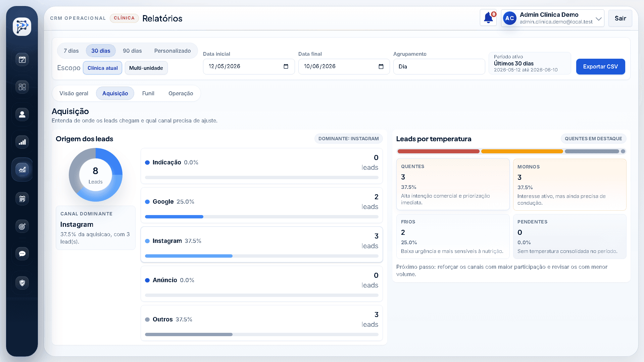Open the shield security sidebar icon

pos(22,283)
